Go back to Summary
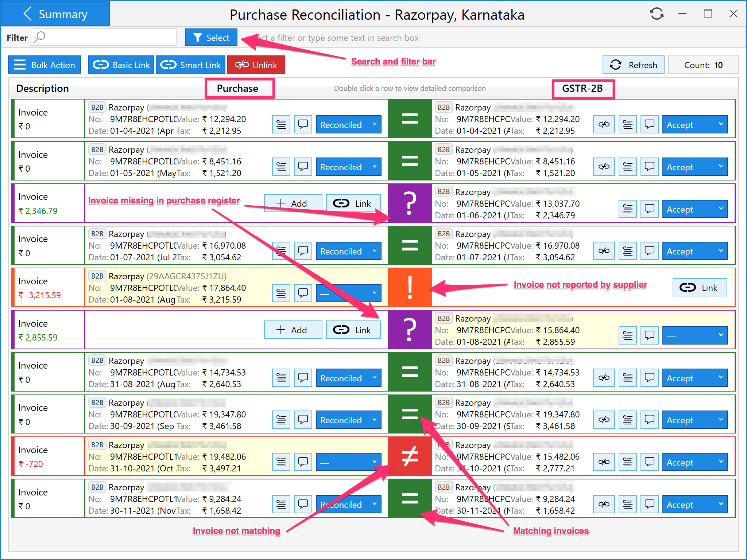This screenshot has height=560, width=747. pyautogui.click(x=55, y=14)
